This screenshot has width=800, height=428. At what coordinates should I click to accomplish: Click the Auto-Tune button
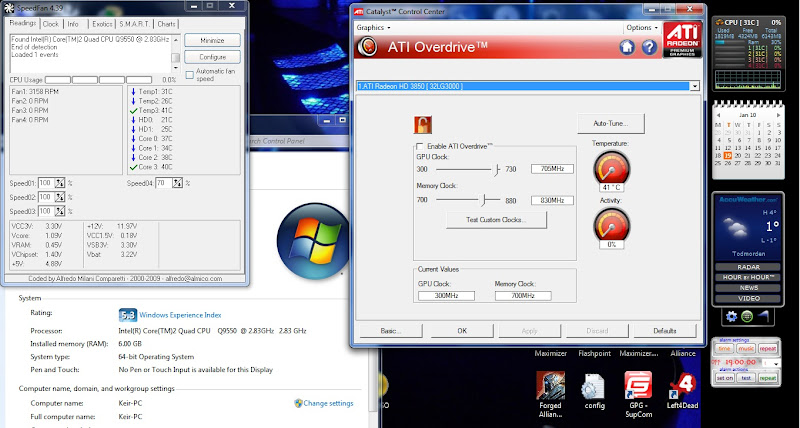611,123
